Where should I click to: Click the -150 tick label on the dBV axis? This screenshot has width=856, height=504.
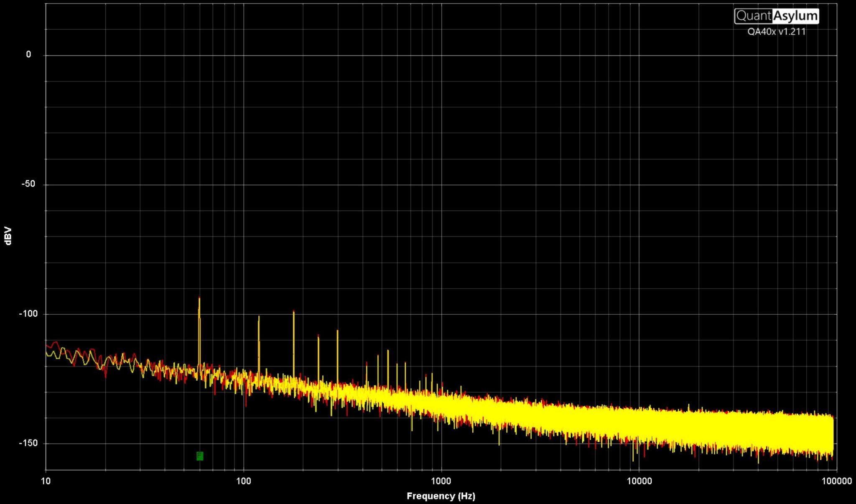tap(28, 443)
